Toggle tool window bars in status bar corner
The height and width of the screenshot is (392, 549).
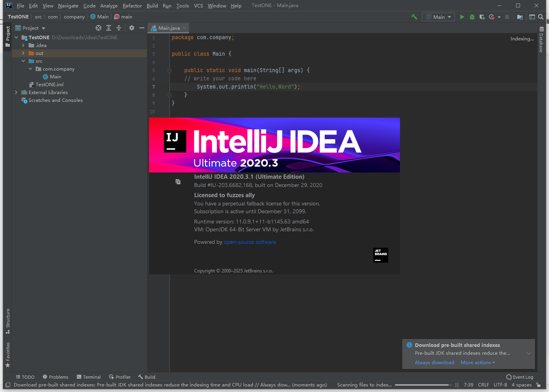click(7, 385)
